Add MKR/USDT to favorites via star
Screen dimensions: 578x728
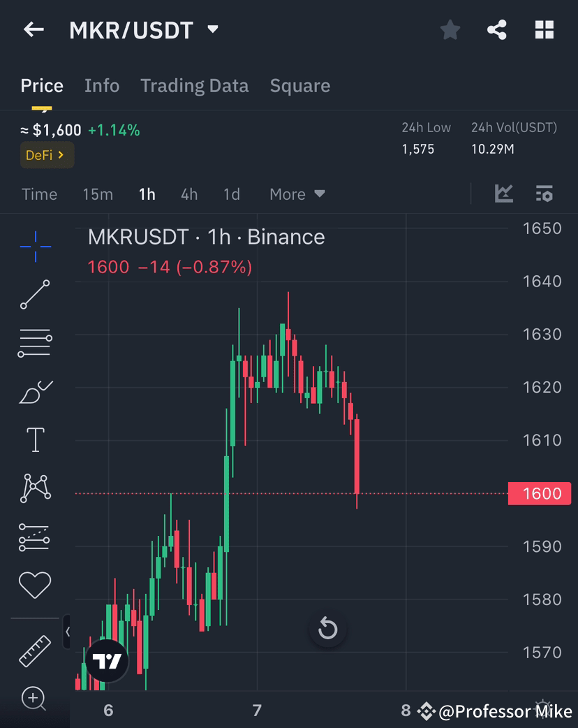click(450, 29)
